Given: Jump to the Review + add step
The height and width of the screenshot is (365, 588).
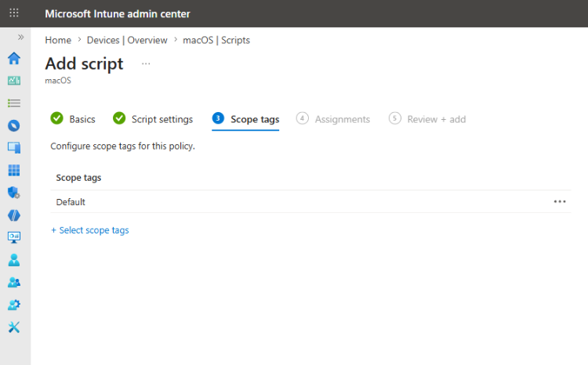Looking at the screenshot, I should tap(427, 119).
